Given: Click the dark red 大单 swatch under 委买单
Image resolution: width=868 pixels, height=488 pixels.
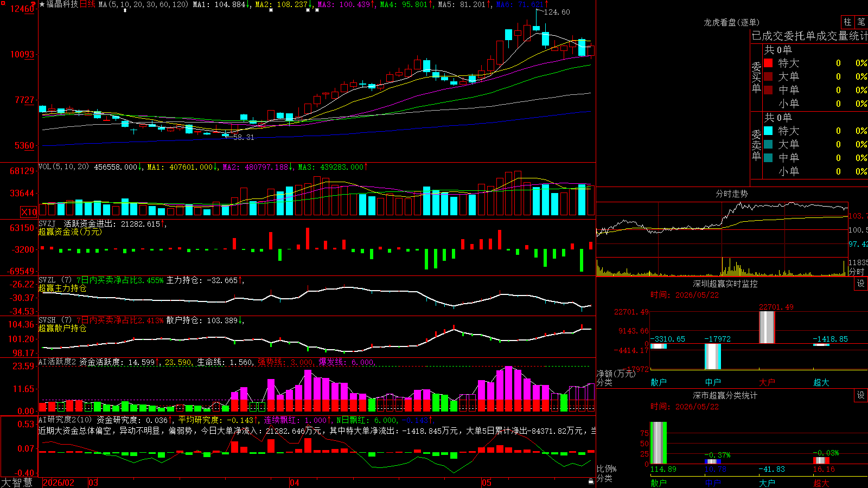Looking at the screenshot, I should pos(768,76).
